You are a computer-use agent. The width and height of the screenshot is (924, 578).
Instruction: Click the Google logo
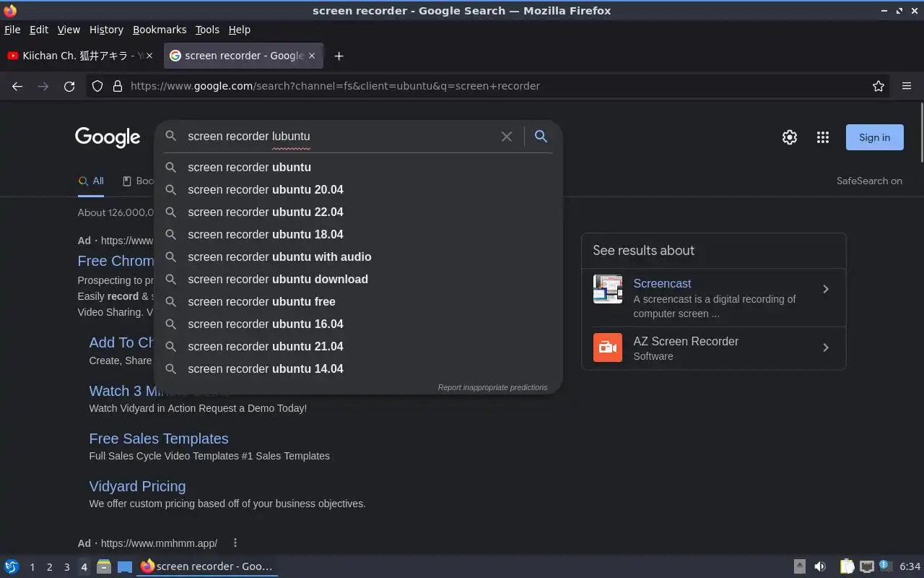point(108,137)
